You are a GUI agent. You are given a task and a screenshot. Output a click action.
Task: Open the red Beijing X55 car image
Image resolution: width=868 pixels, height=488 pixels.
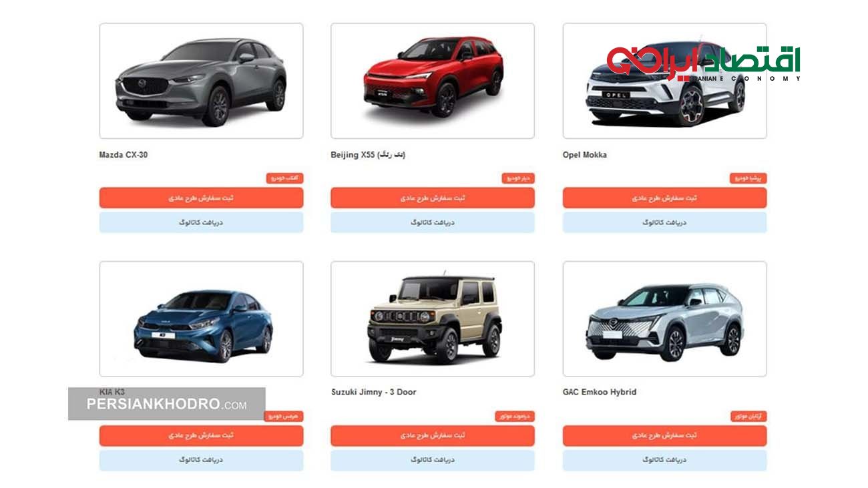point(433,81)
